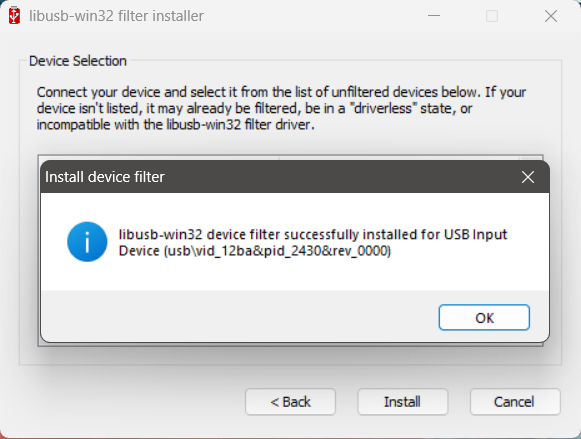Close the Install device filter dialog
The image size is (581, 439).
(x=528, y=177)
